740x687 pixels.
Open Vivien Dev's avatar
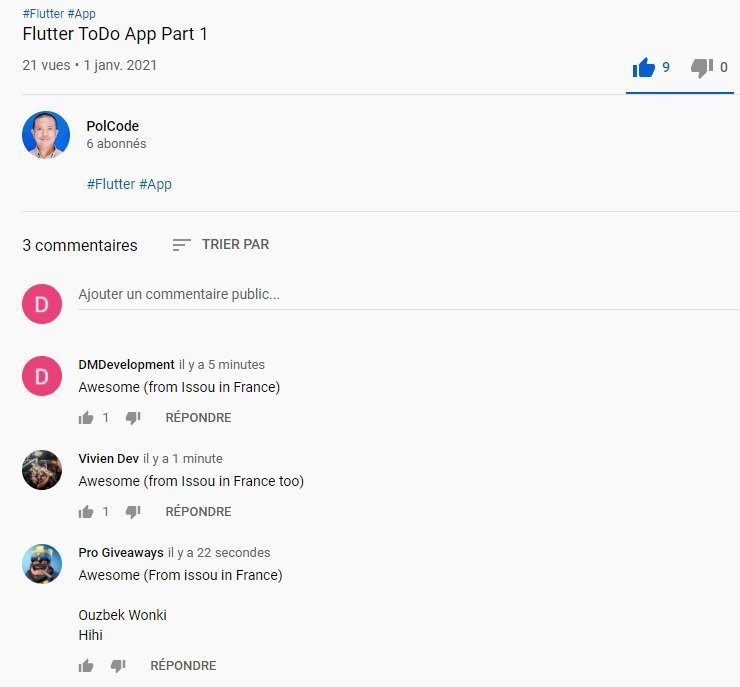(42, 470)
